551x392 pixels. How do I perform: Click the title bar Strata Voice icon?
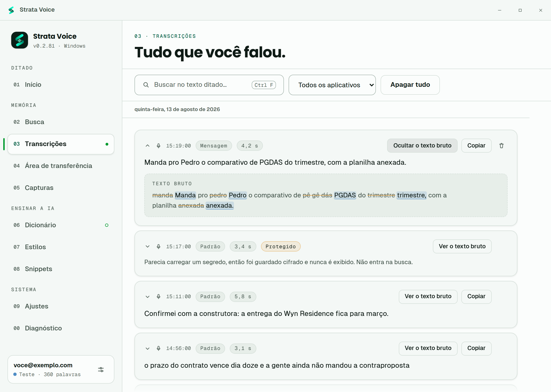point(11,10)
